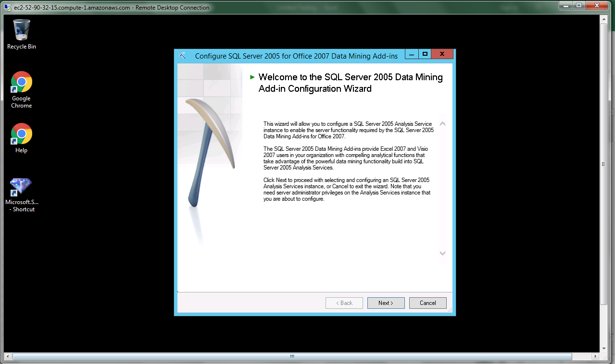Click Remote Desktop vertical scrollbar down arrow
615x364 pixels.
(604, 348)
